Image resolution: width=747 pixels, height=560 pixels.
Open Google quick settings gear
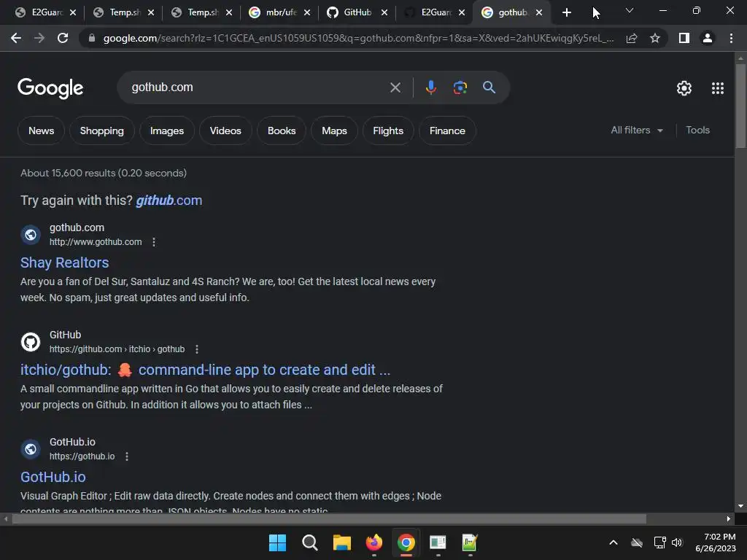[x=684, y=88]
